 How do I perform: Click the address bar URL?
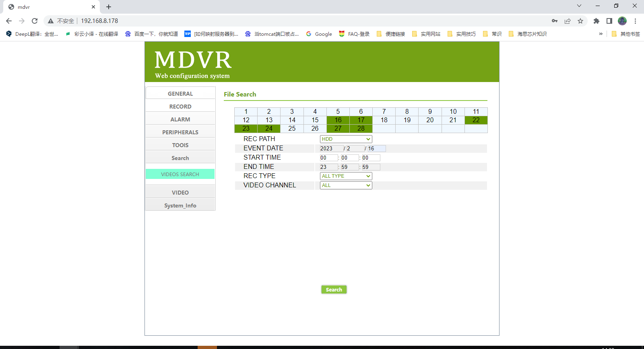[x=99, y=21]
